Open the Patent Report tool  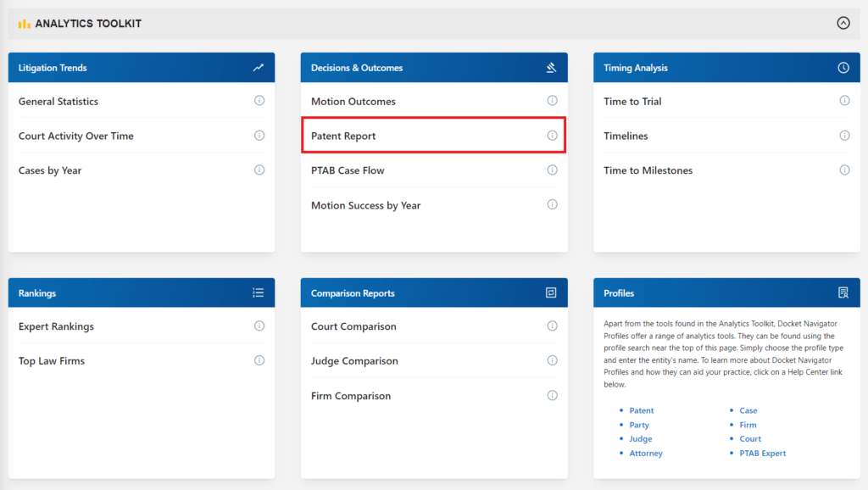tap(343, 136)
